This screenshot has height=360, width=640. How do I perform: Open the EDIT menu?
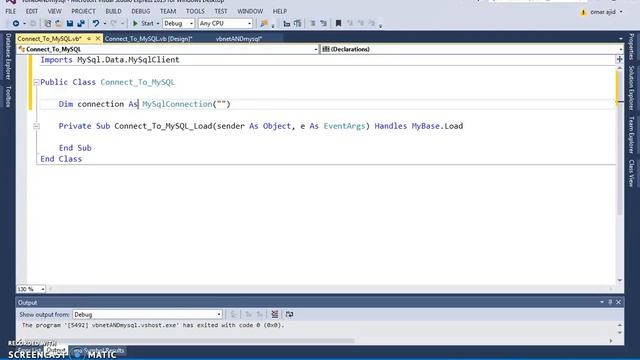[31, 11]
